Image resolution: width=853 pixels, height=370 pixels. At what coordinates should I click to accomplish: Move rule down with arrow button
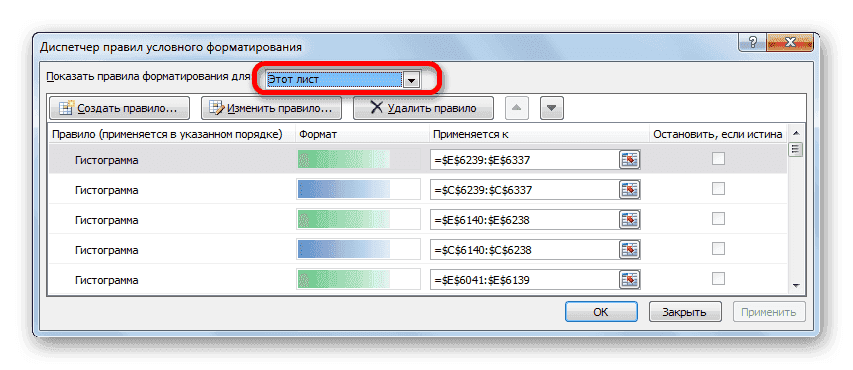coord(552,108)
